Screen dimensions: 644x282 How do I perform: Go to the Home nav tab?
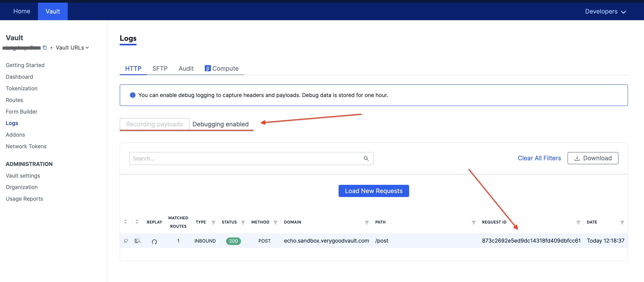pos(22,11)
